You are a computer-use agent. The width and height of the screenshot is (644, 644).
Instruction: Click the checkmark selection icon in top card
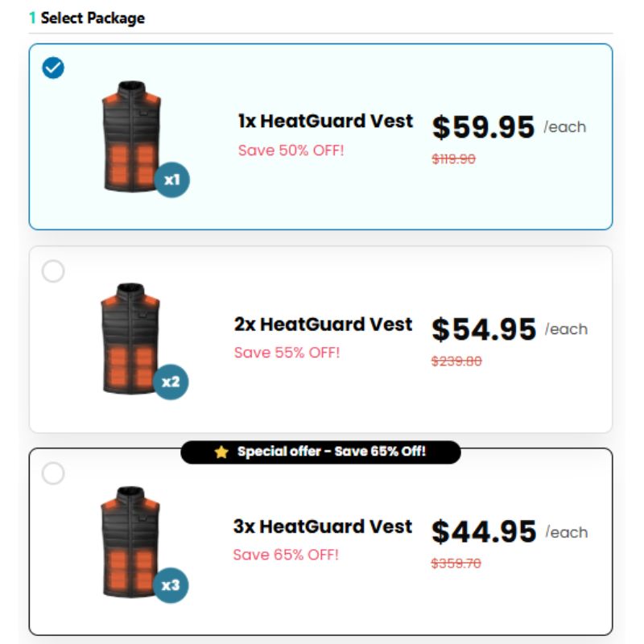pos(52,68)
